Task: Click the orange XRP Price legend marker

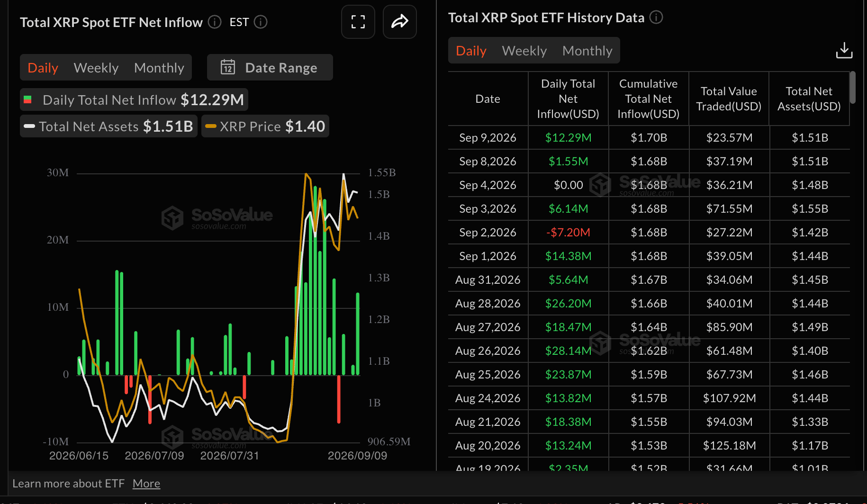Action: pos(211,126)
